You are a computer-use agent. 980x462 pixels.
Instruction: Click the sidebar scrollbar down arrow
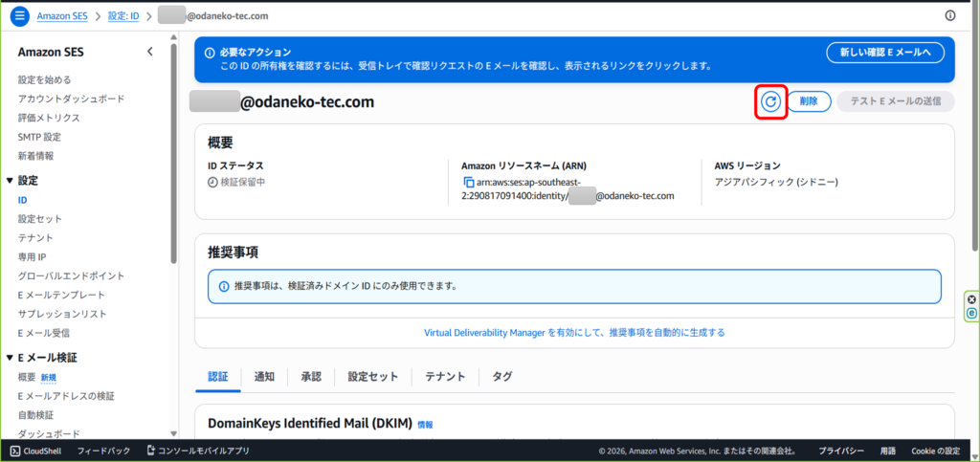click(174, 434)
